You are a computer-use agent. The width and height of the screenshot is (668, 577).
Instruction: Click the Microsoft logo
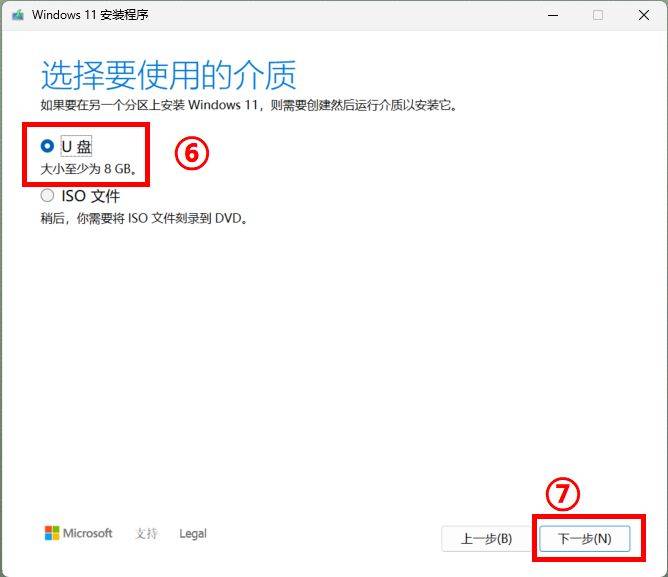(78, 533)
